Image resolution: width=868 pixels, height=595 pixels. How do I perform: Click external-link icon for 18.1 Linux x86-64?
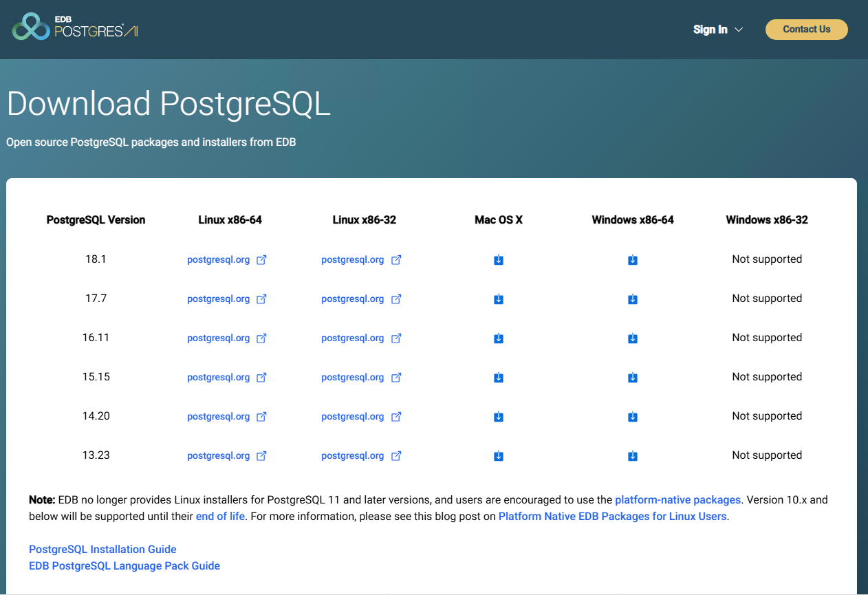coord(261,260)
